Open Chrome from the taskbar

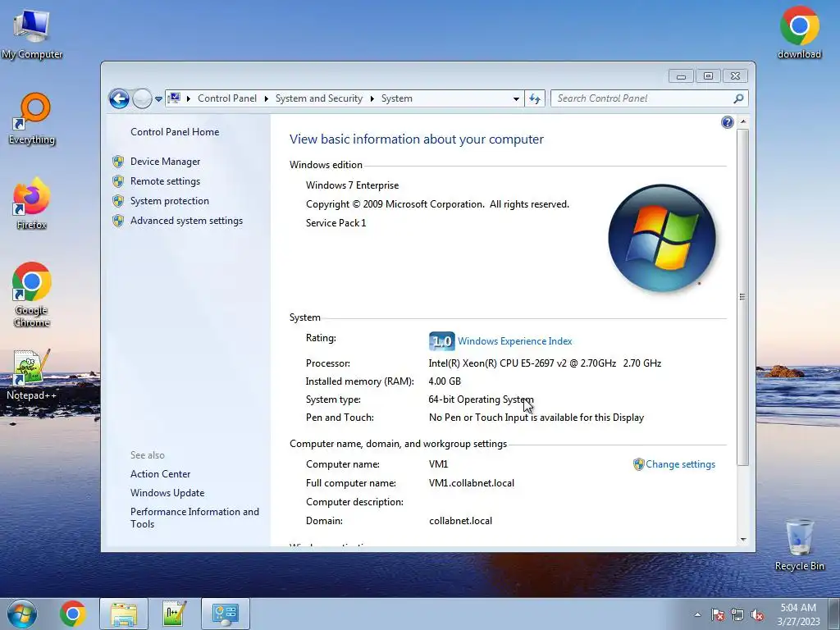73,614
